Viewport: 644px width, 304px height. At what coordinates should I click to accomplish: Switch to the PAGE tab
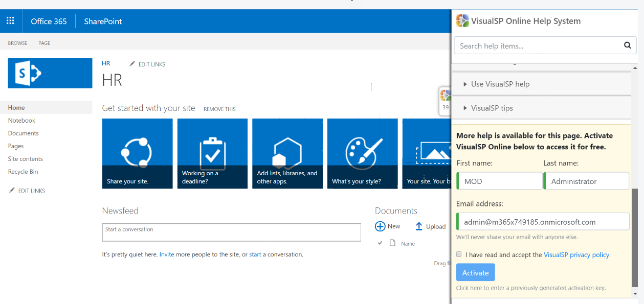pyautogui.click(x=44, y=43)
